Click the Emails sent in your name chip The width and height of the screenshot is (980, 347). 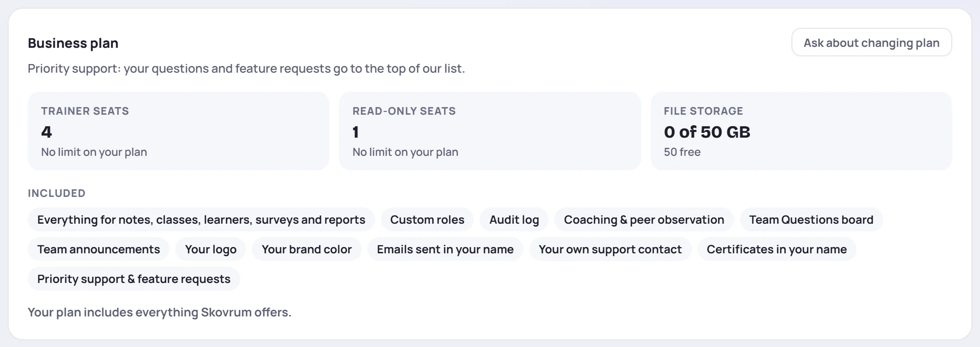(x=445, y=249)
